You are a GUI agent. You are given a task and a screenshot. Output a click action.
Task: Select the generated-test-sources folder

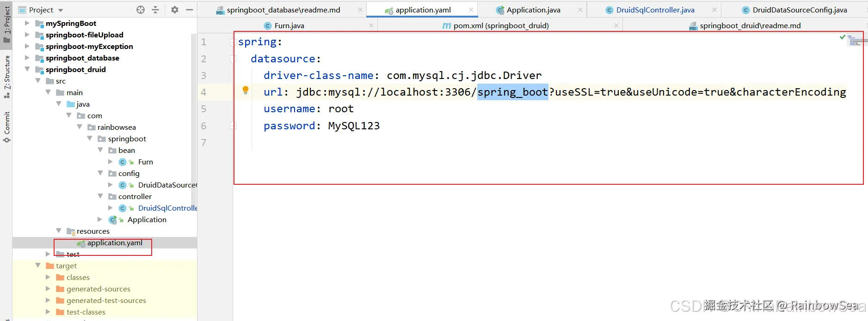pyautogui.click(x=106, y=301)
